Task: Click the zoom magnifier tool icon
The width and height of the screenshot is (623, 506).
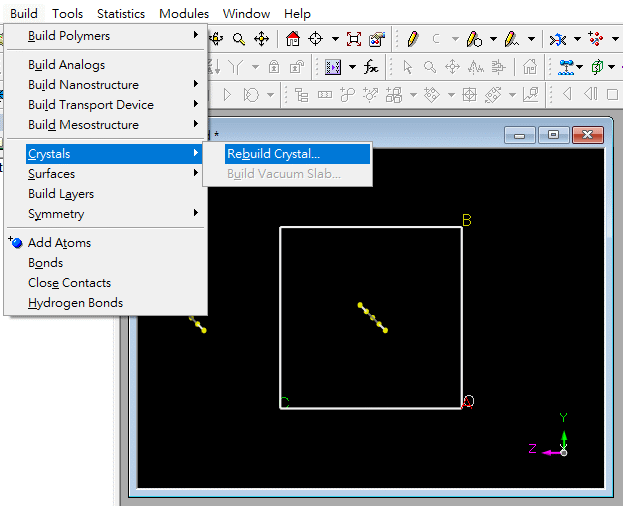Action: [x=239, y=39]
